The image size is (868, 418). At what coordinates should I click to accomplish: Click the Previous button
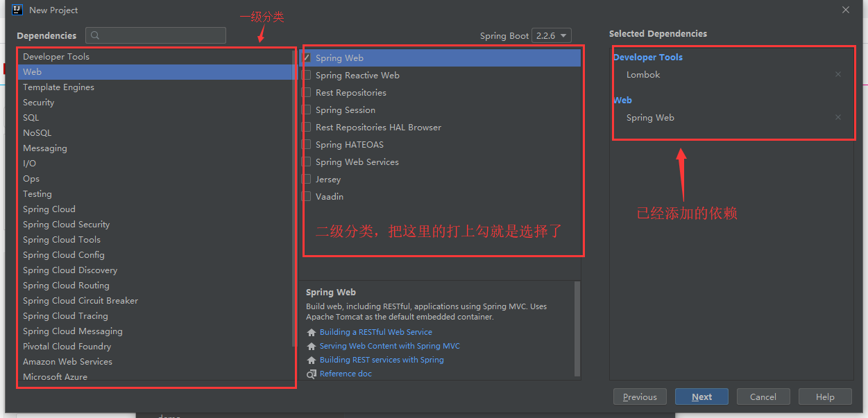pos(640,397)
